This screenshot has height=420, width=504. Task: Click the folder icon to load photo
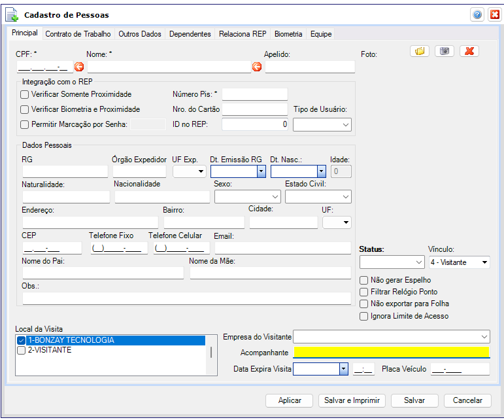[419, 51]
